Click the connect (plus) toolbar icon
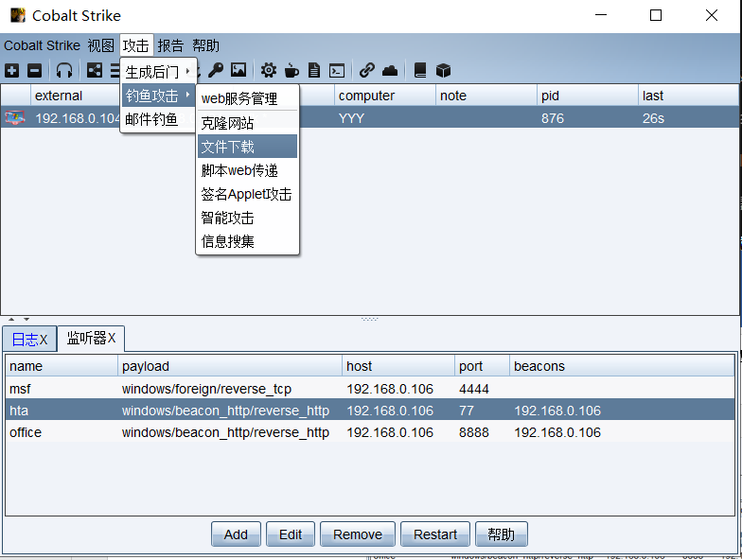Viewport: 742px width, 560px height. (11, 71)
